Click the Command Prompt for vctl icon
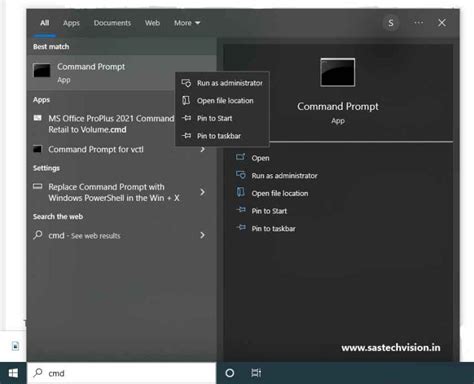Image resolution: width=474 pixels, height=384 pixels. pyautogui.click(x=37, y=149)
